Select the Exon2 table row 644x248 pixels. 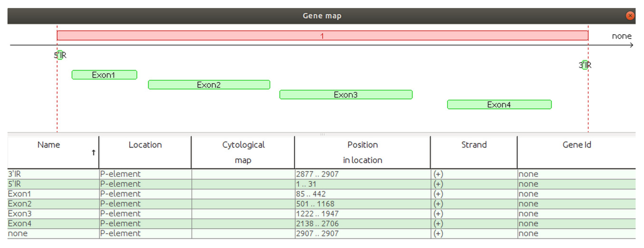tap(20, 204)
